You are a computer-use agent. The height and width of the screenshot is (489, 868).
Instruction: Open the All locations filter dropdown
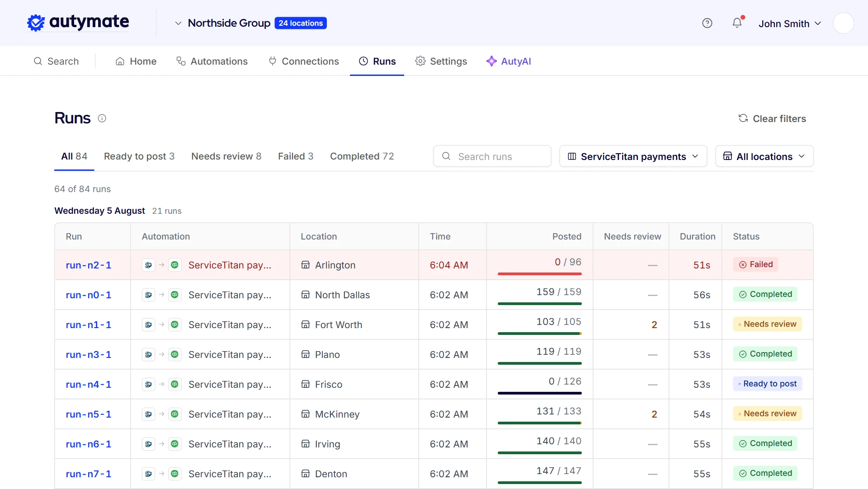point(764,156)
